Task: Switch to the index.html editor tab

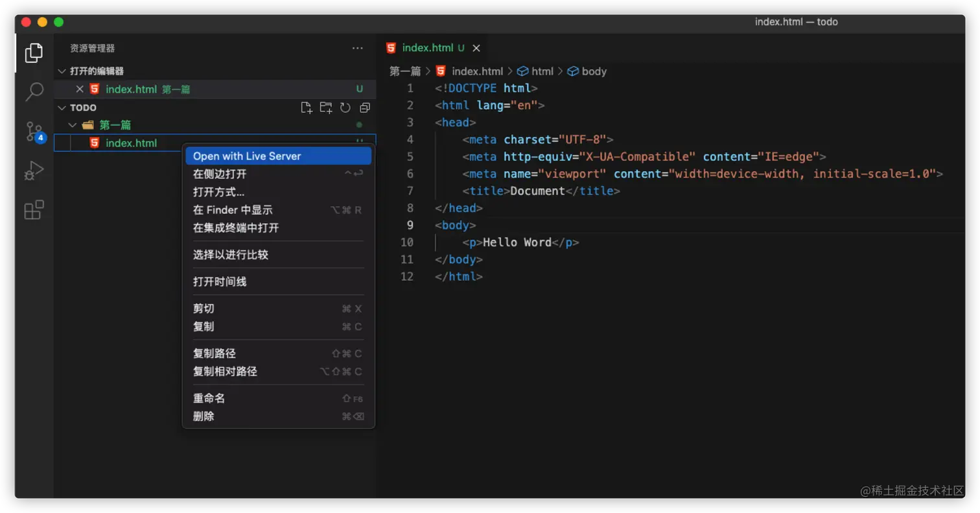Action: click(x=433, y=48)
